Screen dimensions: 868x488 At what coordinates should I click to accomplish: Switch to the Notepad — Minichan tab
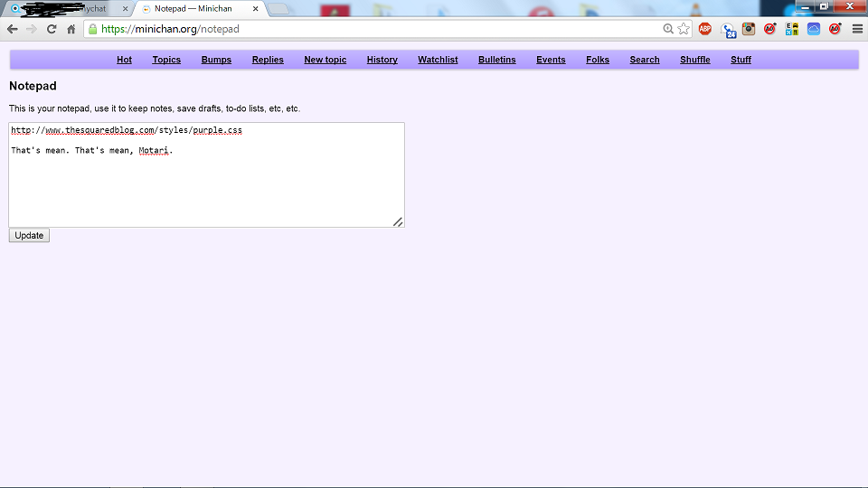[193, 9]
